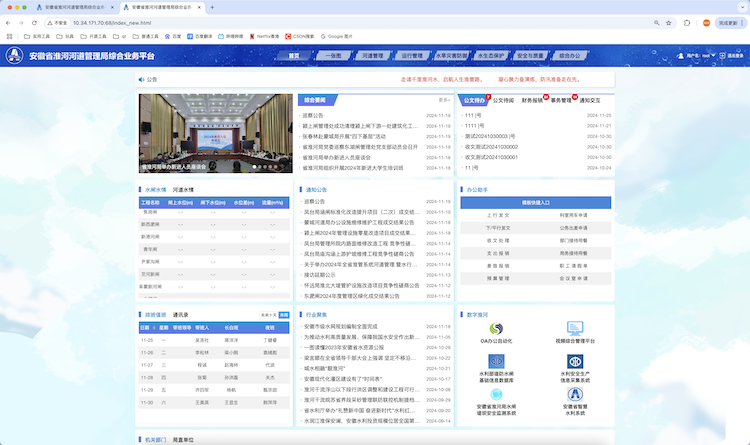Open the 安徽省智慧水利系统 icon

(x=575, y=394)
